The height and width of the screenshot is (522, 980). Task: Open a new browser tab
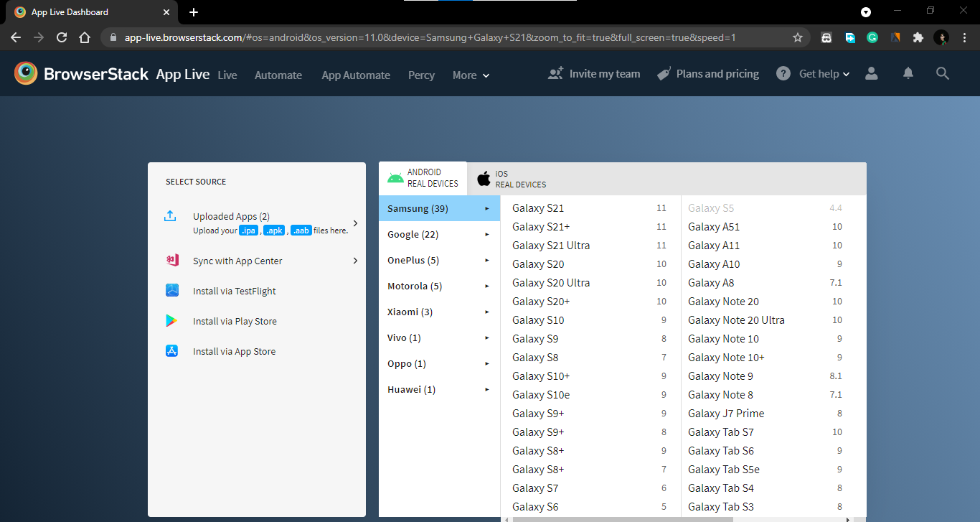pos(194,12)
